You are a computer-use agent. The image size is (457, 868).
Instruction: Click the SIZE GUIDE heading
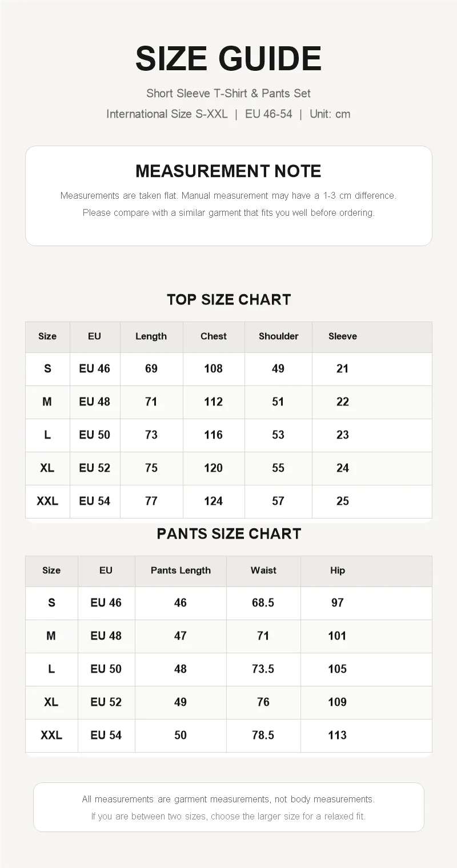[228, 58]
